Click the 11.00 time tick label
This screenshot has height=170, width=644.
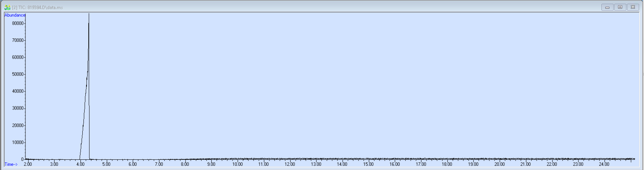[264, 164]
